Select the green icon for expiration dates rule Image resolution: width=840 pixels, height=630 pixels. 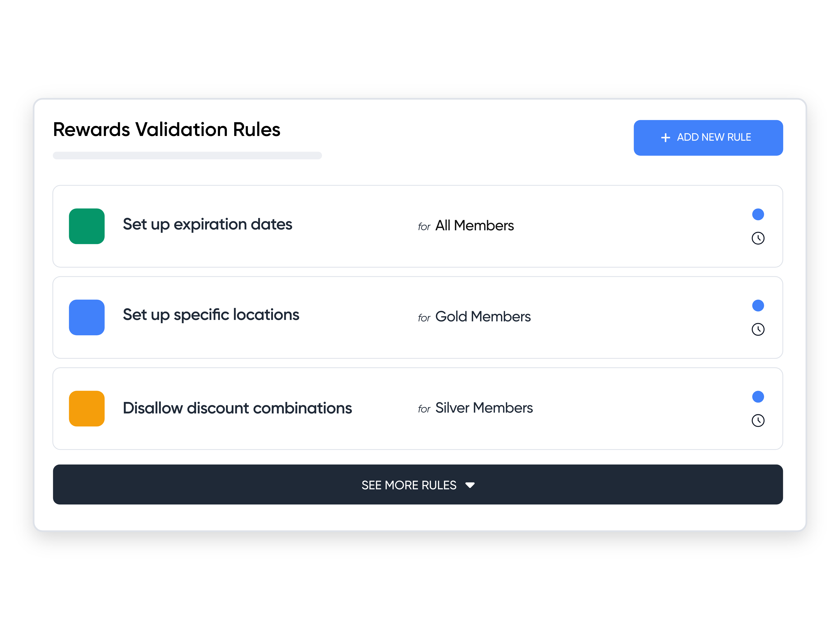[87, 226]
